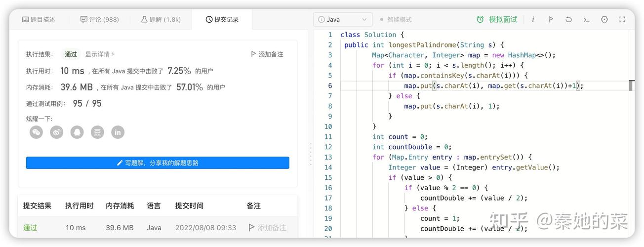This screenshot has height=247, width=644.
Task: Toggle 智能模式 smart mode
Action: [396, 20]
